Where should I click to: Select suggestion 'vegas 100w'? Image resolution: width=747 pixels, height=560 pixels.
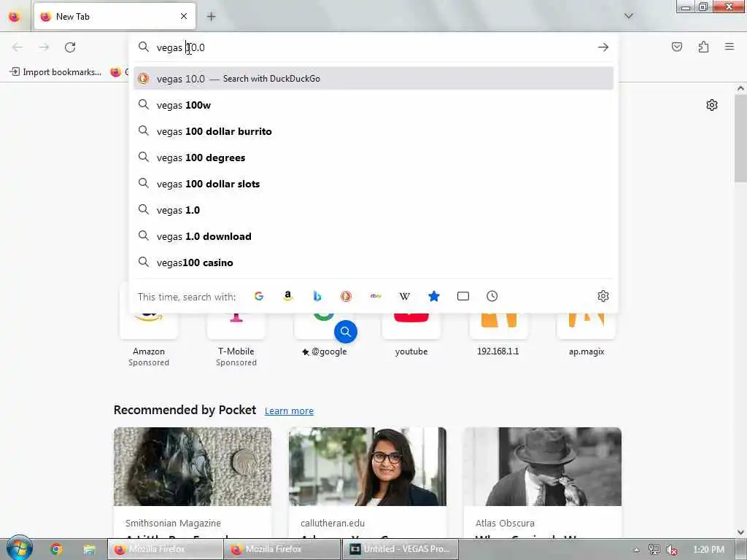point(373,105)
